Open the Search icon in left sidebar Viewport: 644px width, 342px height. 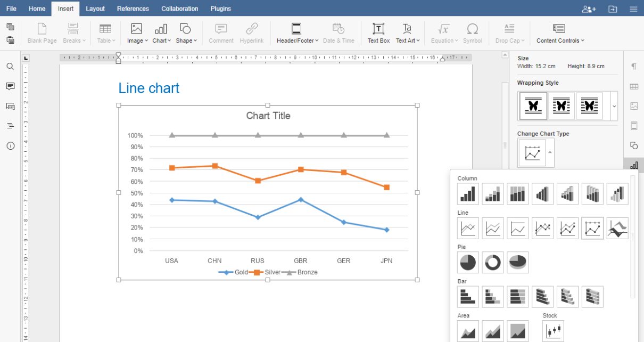tap(10, 67)
